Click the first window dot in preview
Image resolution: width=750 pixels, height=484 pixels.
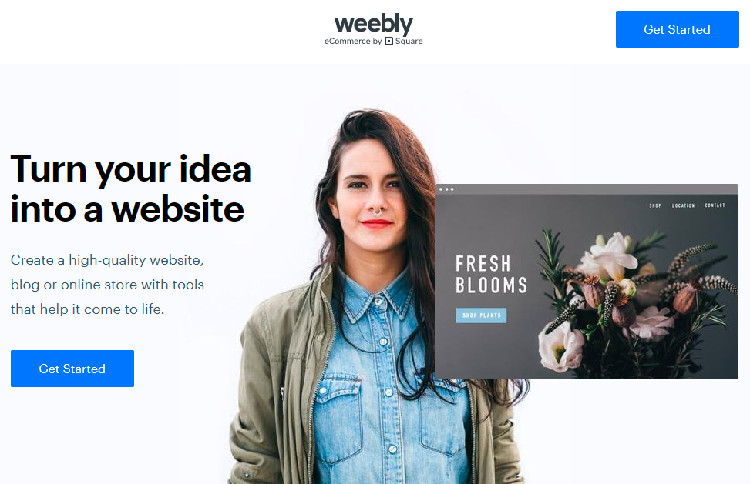[x=441, y=189]
